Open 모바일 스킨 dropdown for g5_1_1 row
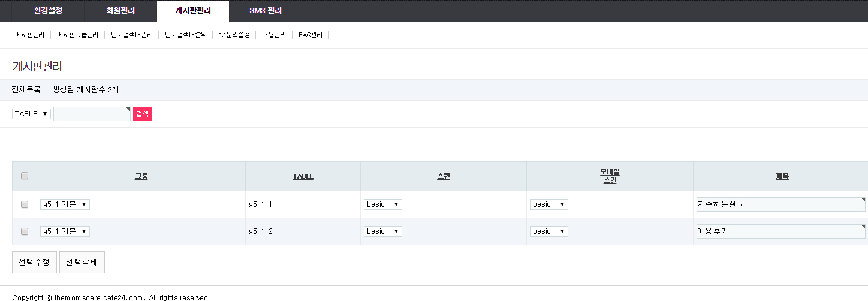Screen dimensions: 868x301 pos(549,204)
